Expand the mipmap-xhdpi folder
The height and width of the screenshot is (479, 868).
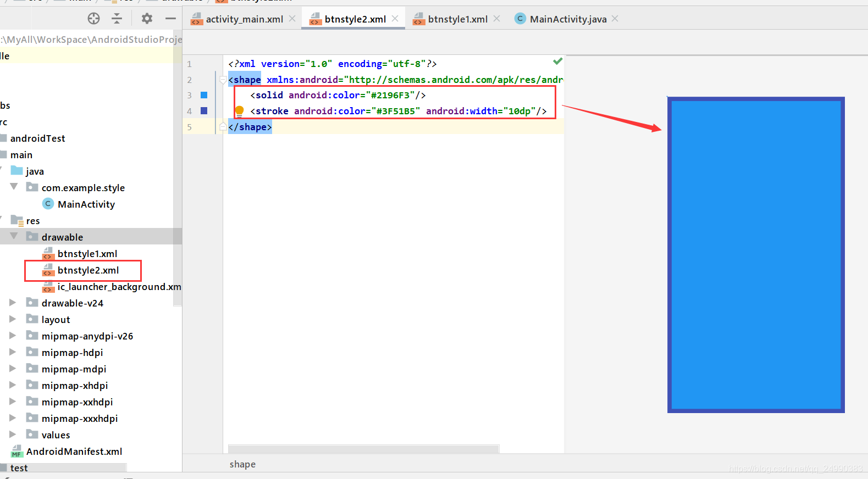point(13,385)
